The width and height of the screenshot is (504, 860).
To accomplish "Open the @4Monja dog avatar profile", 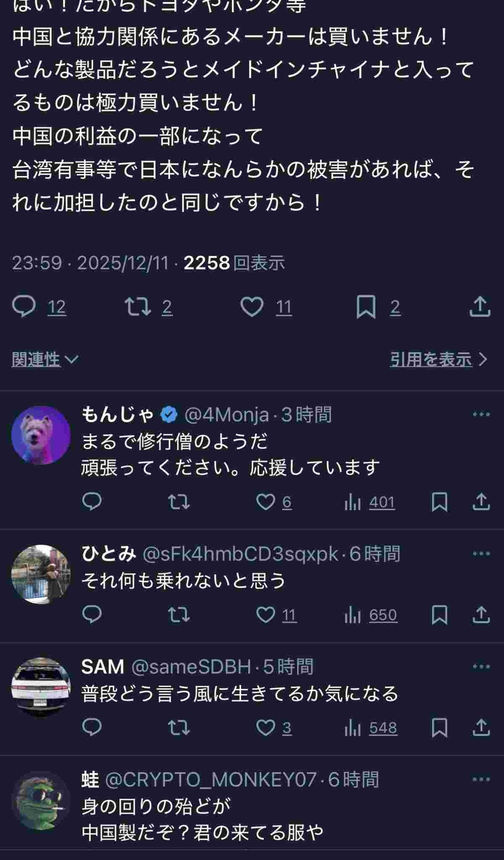I will click(41, 435).
